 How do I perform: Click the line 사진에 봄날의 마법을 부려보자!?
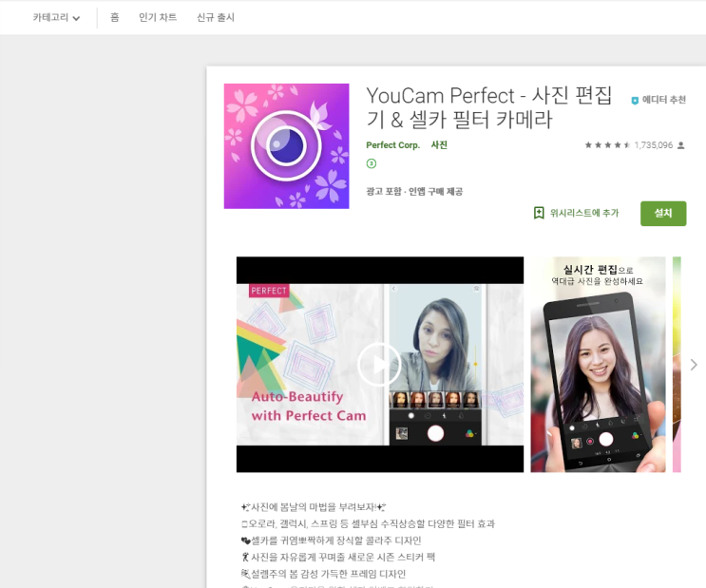314,507
